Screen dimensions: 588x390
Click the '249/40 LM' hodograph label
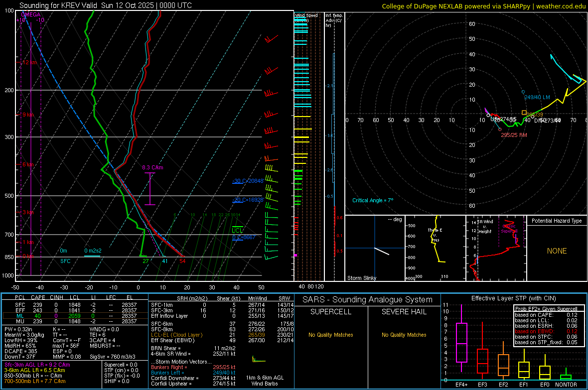pos(537,97)
